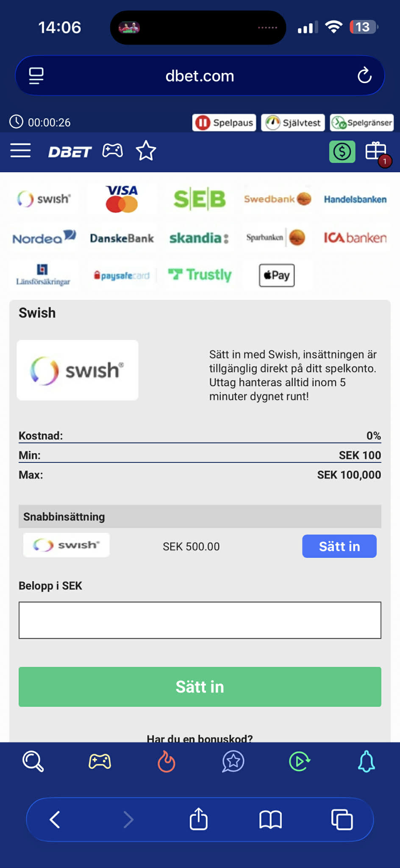The height and width of the screenshot is (868, 400).
Task: Open the hamburger menu
Action: 20,151
